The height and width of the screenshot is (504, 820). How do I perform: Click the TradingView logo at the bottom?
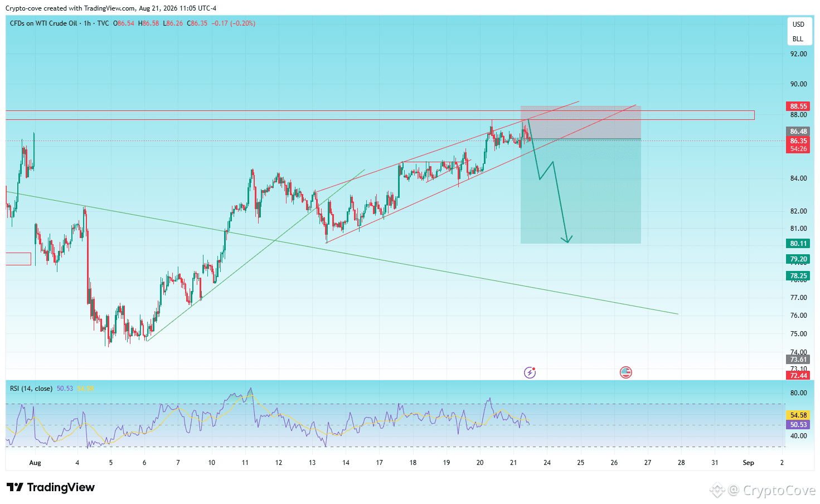point(51,487)
